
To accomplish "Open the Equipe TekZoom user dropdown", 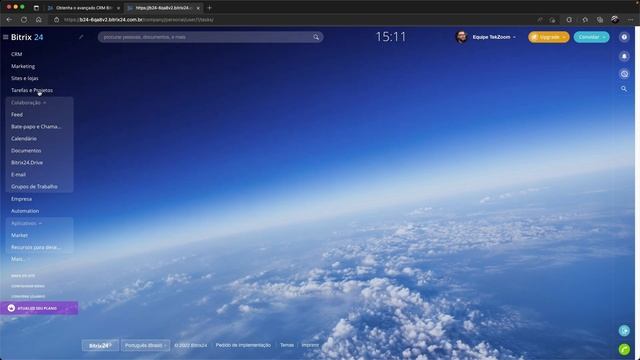I will pyautogui.click(x=494, y=37).
